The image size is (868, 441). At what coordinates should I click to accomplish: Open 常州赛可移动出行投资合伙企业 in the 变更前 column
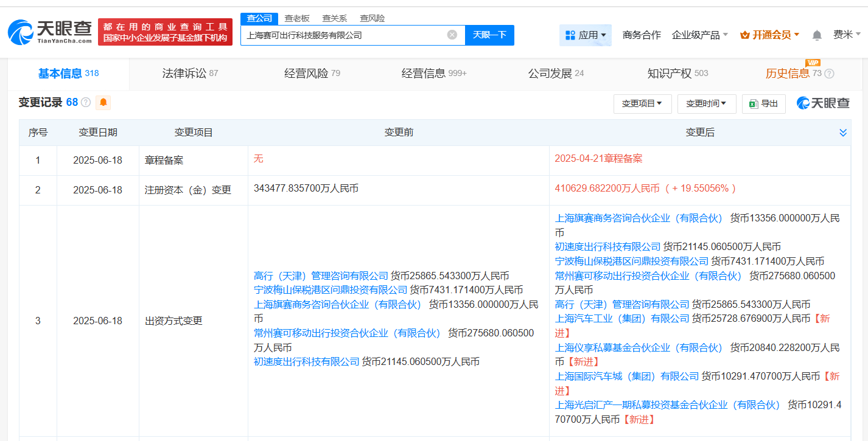[347, 333]
